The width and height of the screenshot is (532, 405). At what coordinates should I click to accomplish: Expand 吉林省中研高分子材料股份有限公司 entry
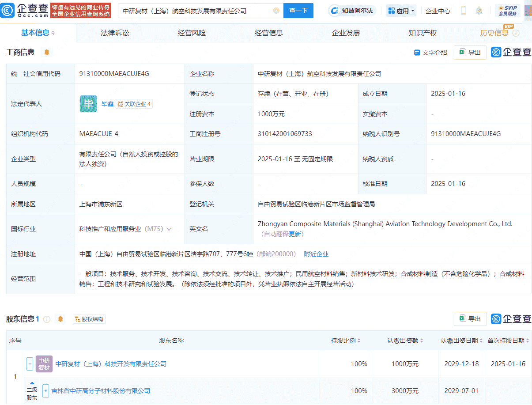[45, 391]
